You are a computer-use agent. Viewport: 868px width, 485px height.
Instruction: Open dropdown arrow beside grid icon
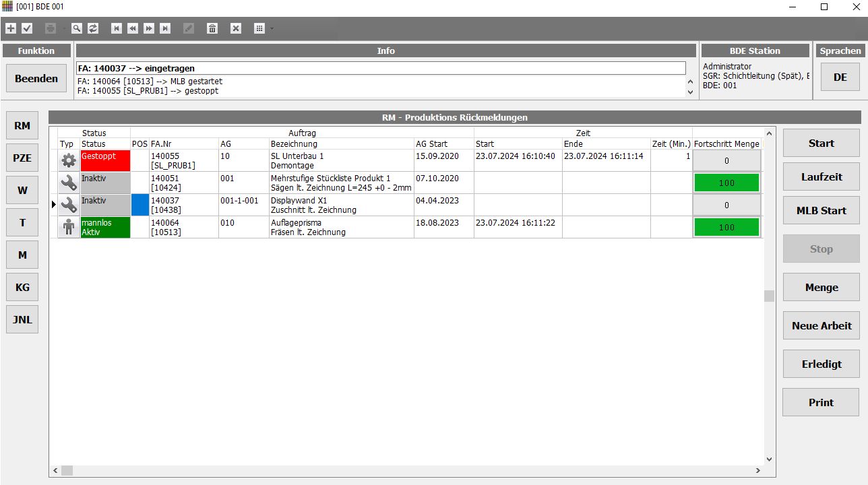(x=272, y=28)
